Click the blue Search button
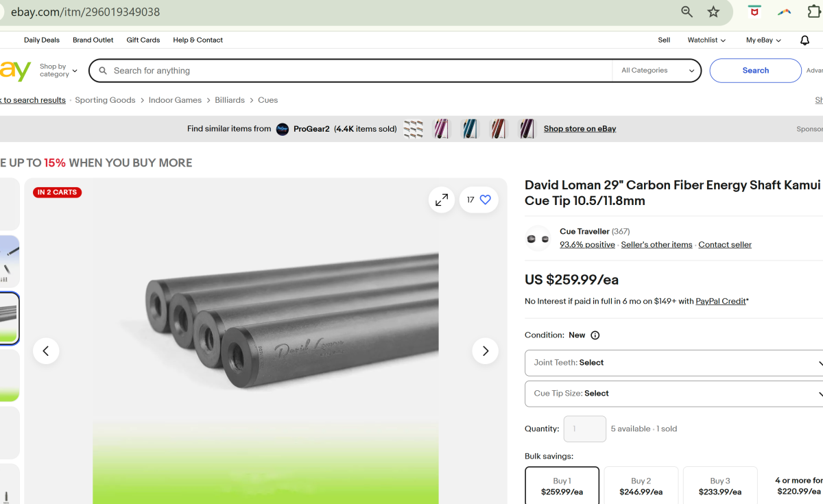823x504 pixels. (755, 71)
